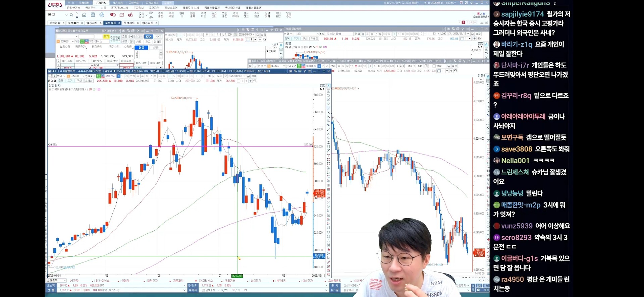644x297 pixels.
Task: Switch to the 주식빠른 window tab
Action: point(73,23)
